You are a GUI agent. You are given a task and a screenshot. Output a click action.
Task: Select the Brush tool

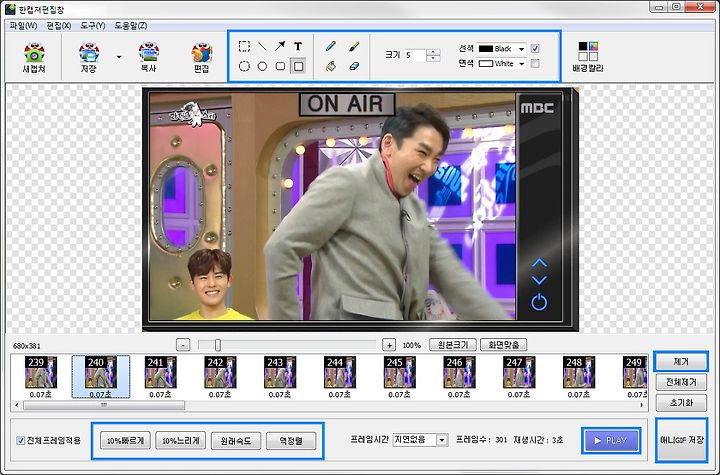click(x=354, y=46)
